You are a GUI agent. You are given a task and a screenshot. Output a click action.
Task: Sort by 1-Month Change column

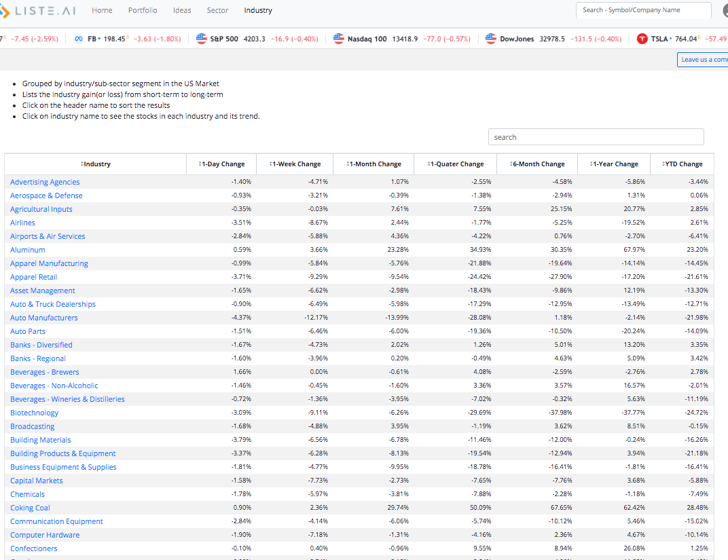click(x=374, y=164)
